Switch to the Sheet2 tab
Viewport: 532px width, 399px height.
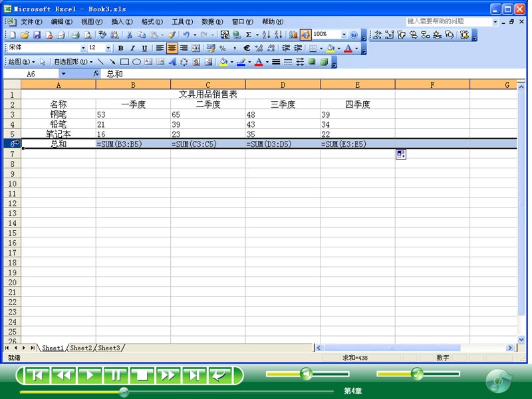[81, 348]
